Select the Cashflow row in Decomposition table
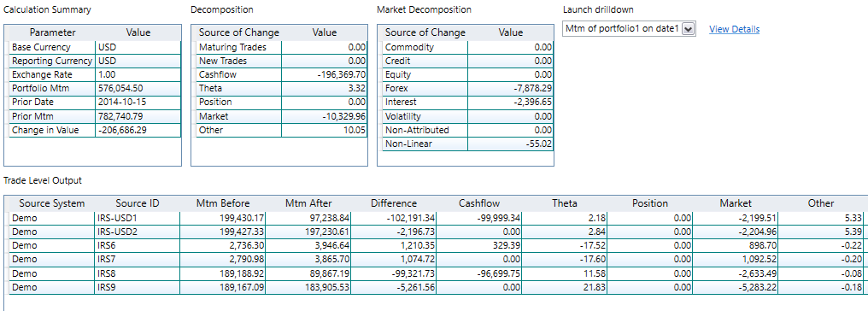Screen dimensions: 868x311 coord(281,74)
